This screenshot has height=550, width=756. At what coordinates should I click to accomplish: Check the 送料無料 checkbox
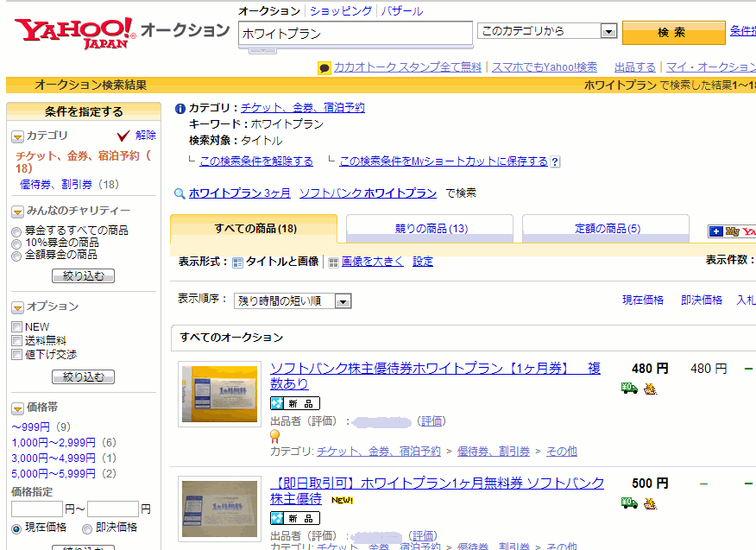pos(16,341)
